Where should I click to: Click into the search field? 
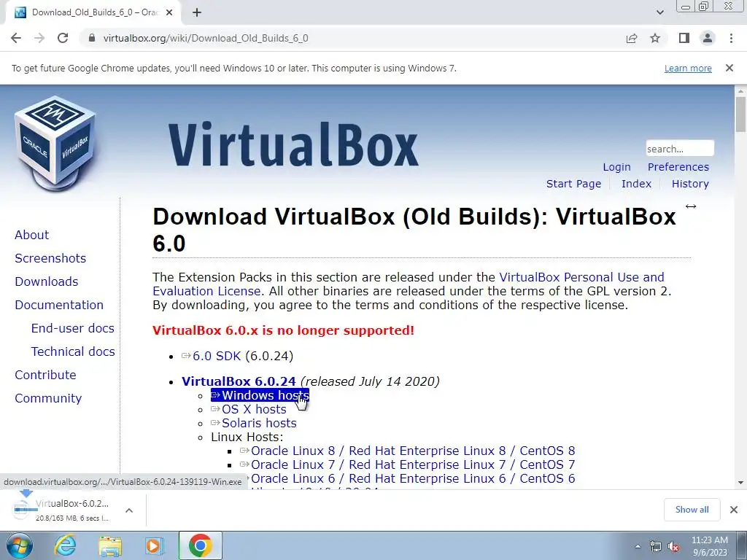coord(680,149)
